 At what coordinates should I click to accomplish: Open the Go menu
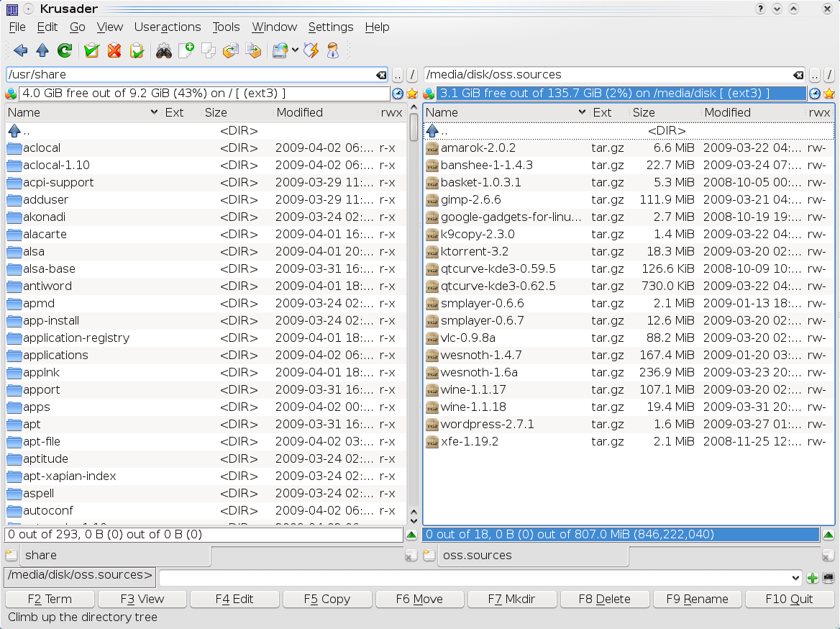(77, 27)
